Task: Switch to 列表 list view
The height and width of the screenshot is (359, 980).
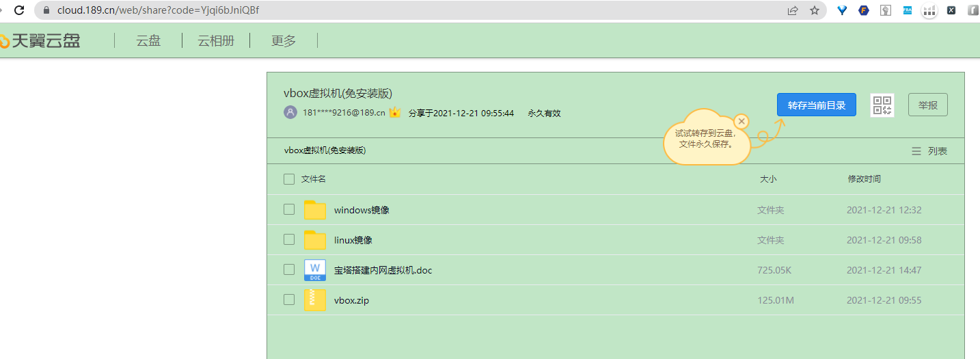Action: tap(929, 151)
